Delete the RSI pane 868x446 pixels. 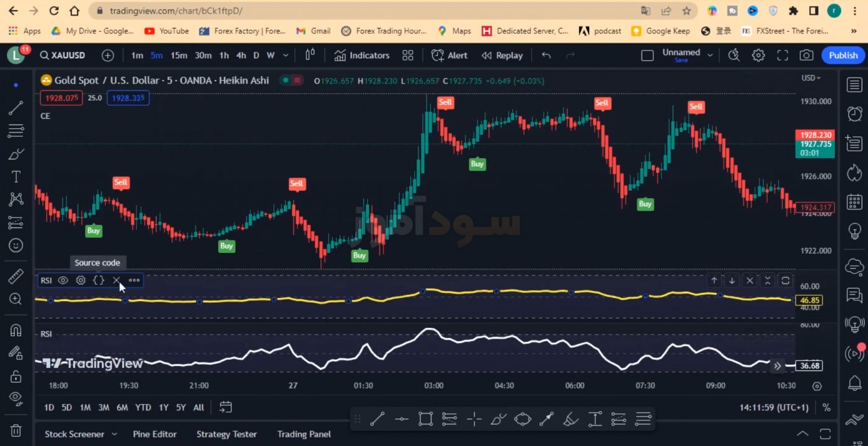750,281
